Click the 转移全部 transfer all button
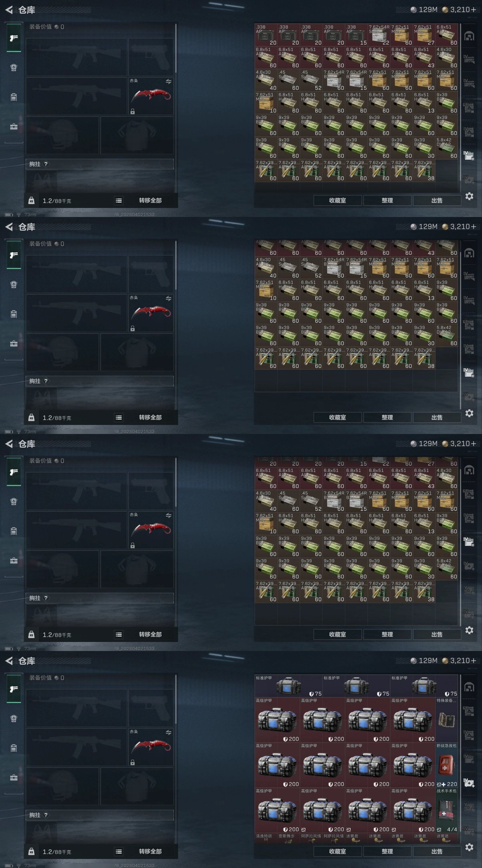 [150, 200]
